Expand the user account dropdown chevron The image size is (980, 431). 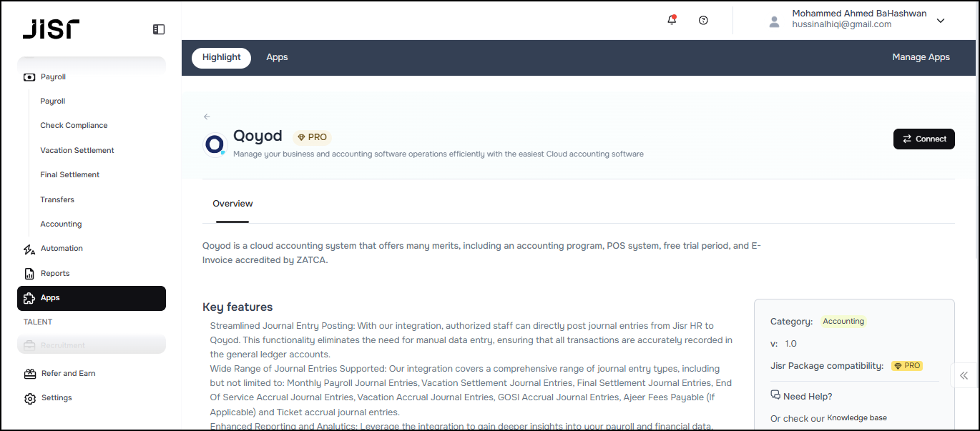[941, 21]
